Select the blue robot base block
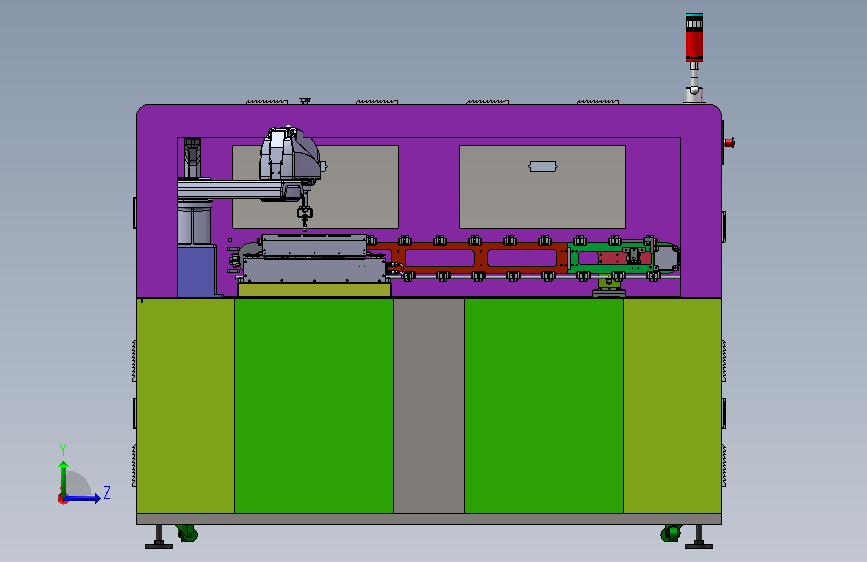 click(197, 271)
